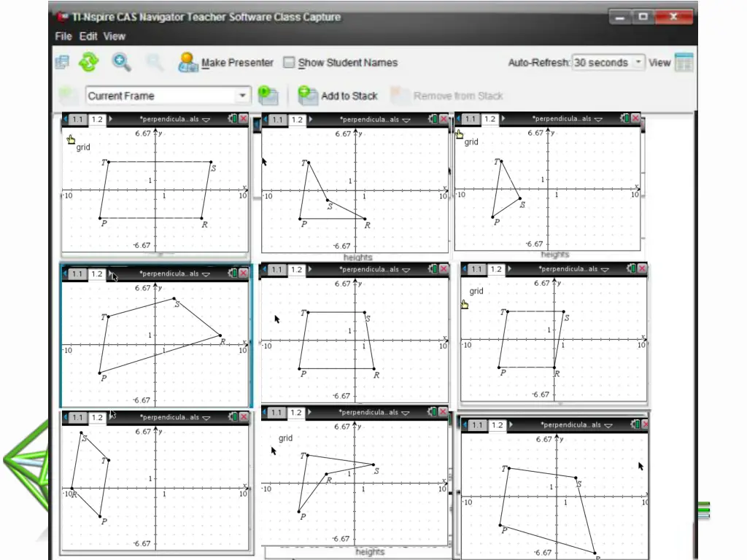Click the red close icon on the top-right capture
The height and width of the screenshot is (560, 747).
[x=635, y=118]
